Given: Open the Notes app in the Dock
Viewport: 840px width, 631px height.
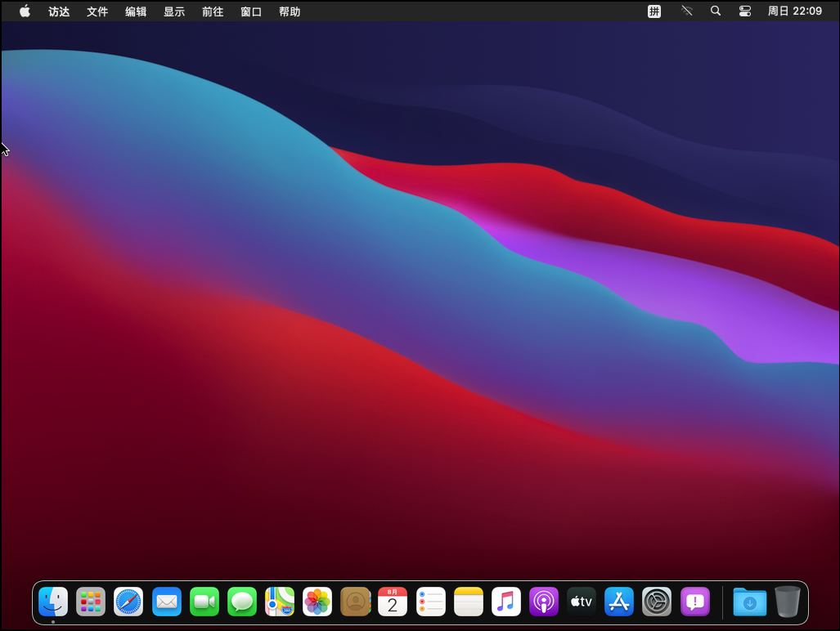Looking at the screenshot, I should (468, 602).
